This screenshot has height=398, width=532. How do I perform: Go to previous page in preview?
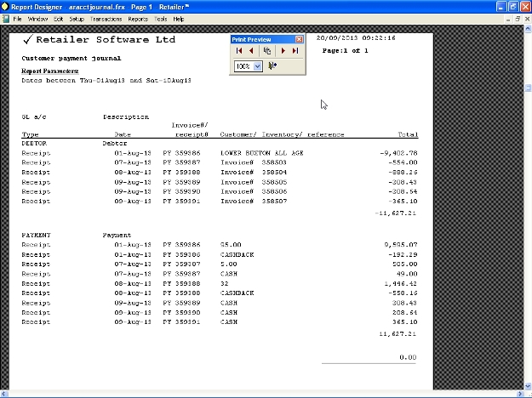(x=252, y=51)
